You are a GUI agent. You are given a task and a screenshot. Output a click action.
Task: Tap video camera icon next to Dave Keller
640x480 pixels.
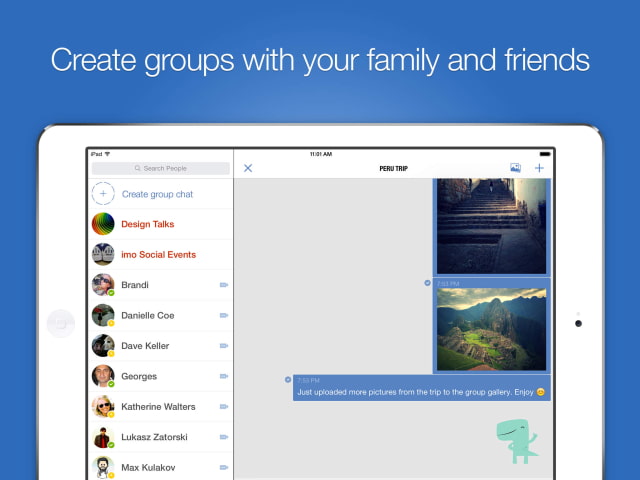pyautogui.click(x=224, y=346)
